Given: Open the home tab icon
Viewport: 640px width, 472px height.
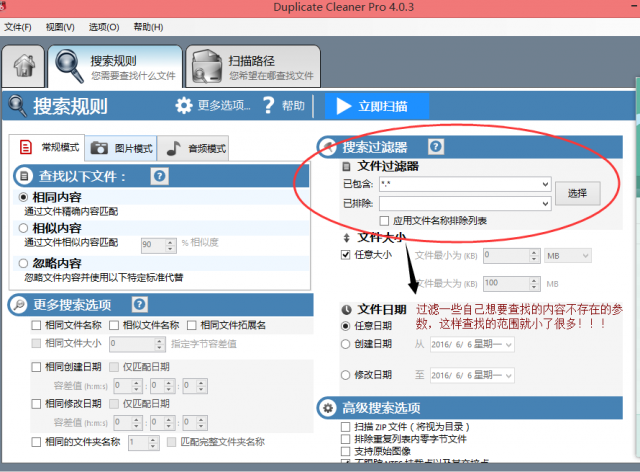Looking at the screenshot, I should point(24,66).
